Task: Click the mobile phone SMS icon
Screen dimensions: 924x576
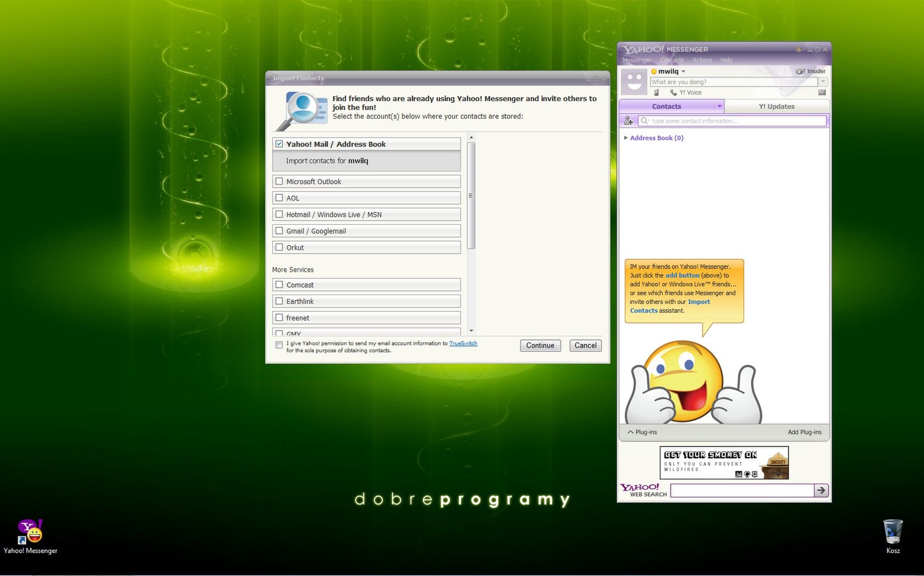Action: click(656, 92)
